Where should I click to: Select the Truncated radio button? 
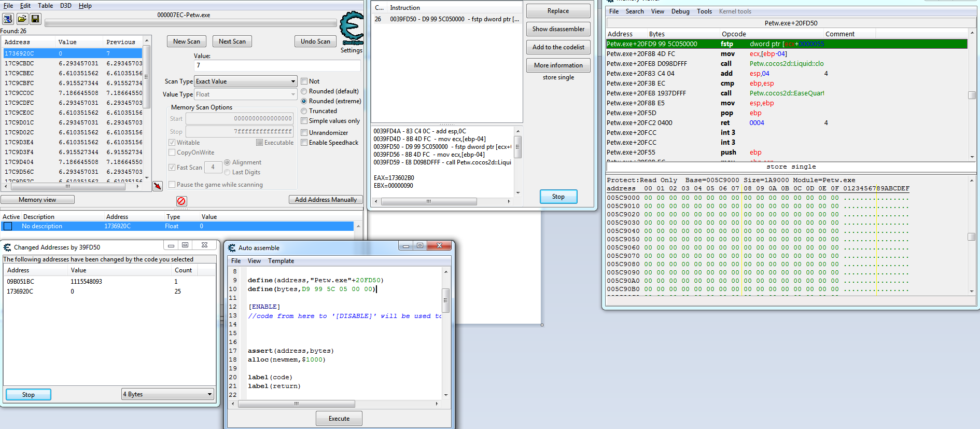pos(304,111)
